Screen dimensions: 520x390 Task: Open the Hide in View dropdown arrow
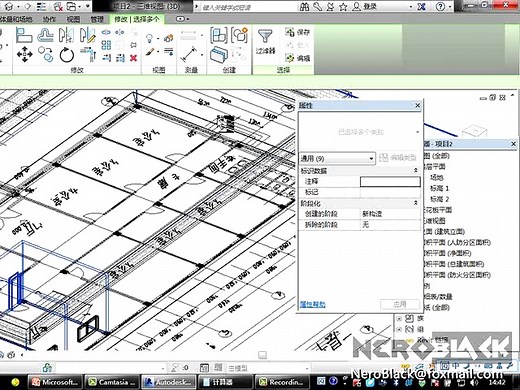pos(158,38)
